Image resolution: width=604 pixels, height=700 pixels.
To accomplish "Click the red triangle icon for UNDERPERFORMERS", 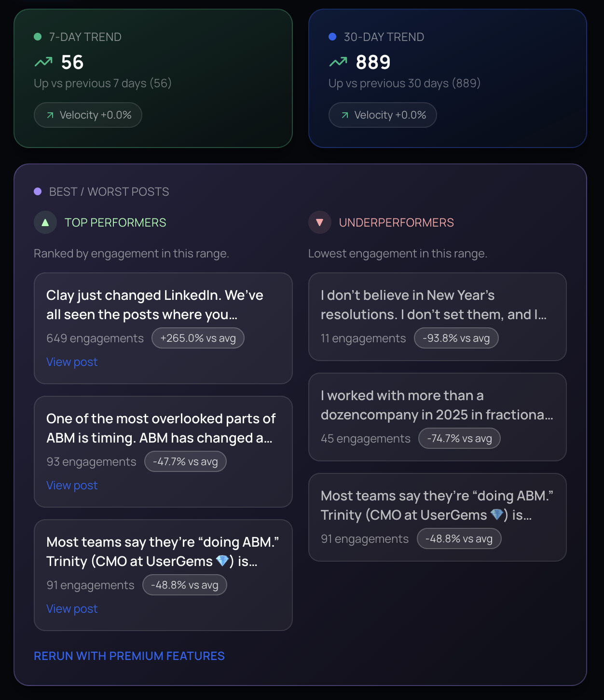I will (x=319, y=222).
